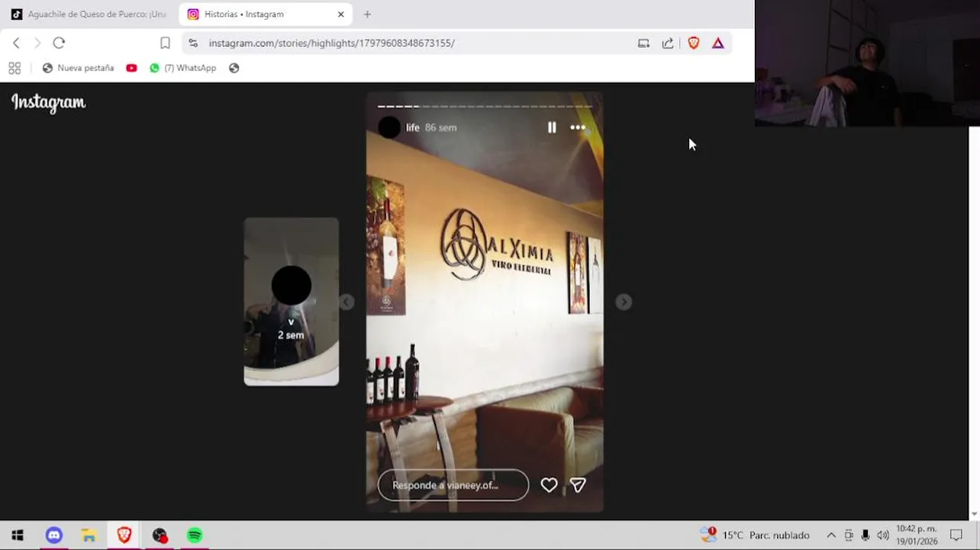This screenshot has width=980, height=550.
Task: Reload the current page
Action: click(59, 44)
